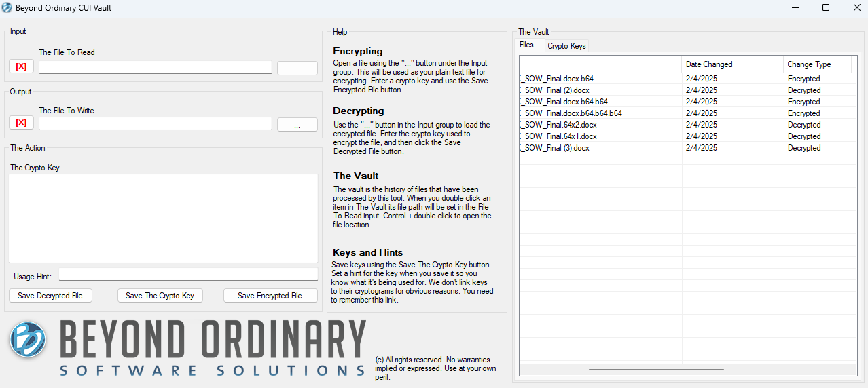Click in The File To Read field
This screenshot has width=868, height=388.
tap(155, 67)
